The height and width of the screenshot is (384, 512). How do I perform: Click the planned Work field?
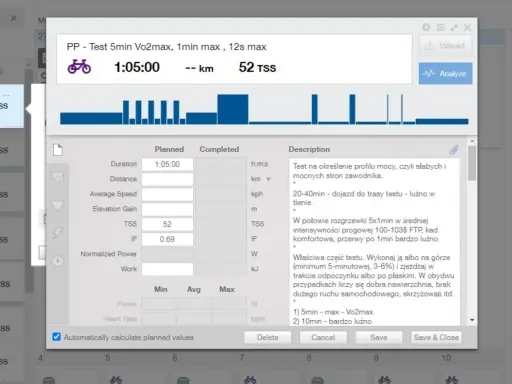pyautogui.click(x=167, y=269)
